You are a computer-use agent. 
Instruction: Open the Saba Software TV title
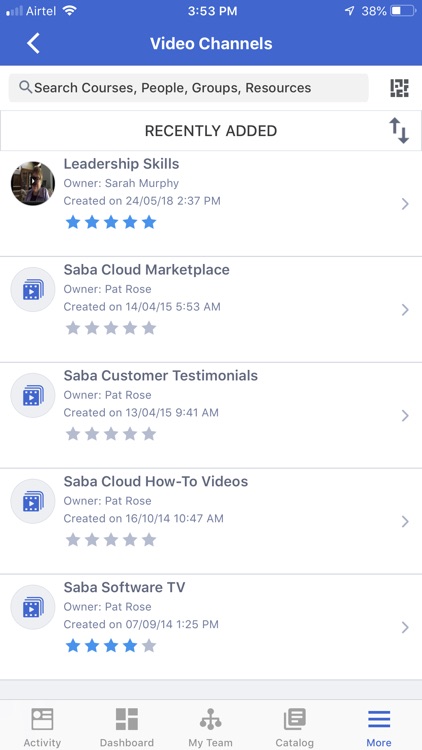124,587
